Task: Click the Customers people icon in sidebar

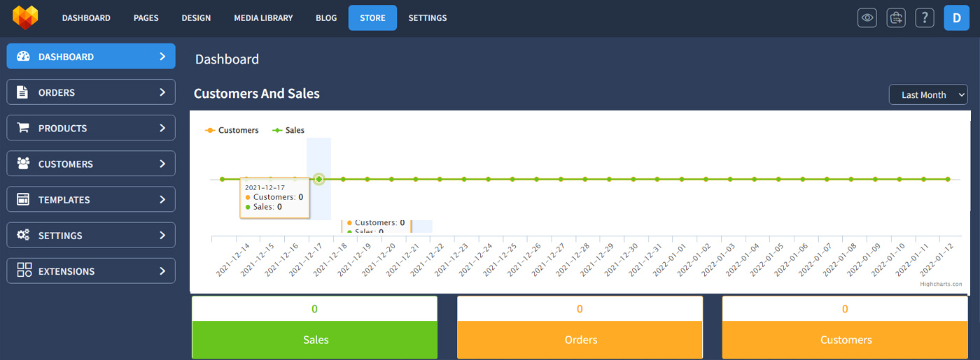Action: pos(22,164)
